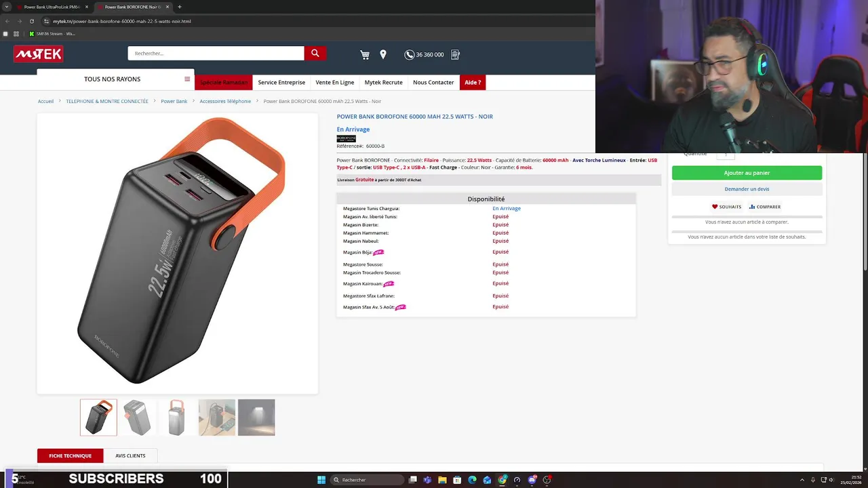Open Task View in the taskbar
The height and width of the screenshot is (488, 868).
point(412,480)
